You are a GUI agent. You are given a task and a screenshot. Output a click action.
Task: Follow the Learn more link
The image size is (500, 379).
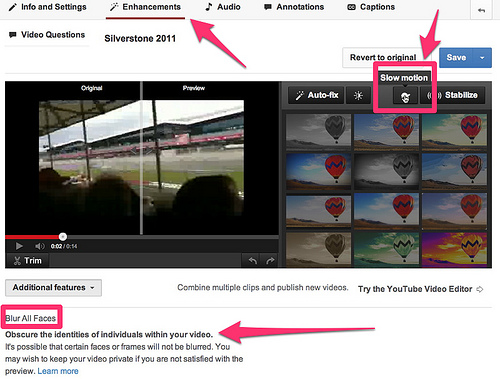pos(58,371)
